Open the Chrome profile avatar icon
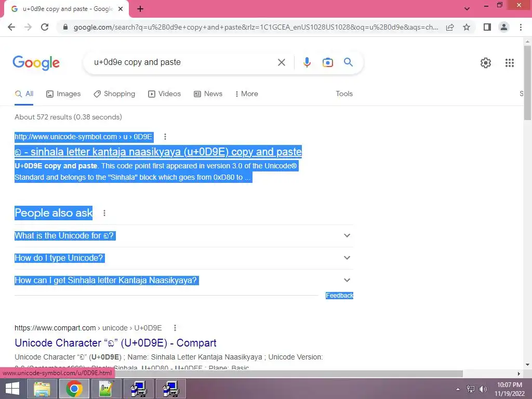This screenshot has width=532, height=399. coord(504,27)
